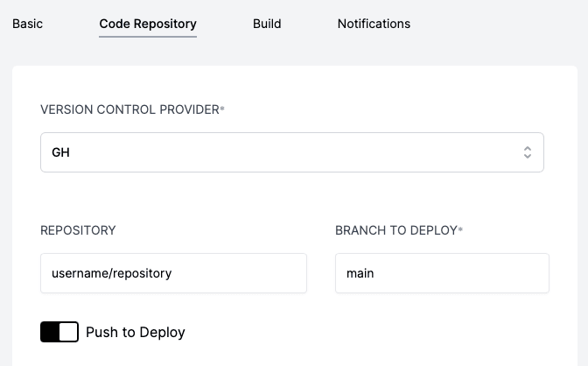The image size is (588, 366).
Task: Click the VERSION CONTROL PROVIDER label
Action: [x=129, y=109]
